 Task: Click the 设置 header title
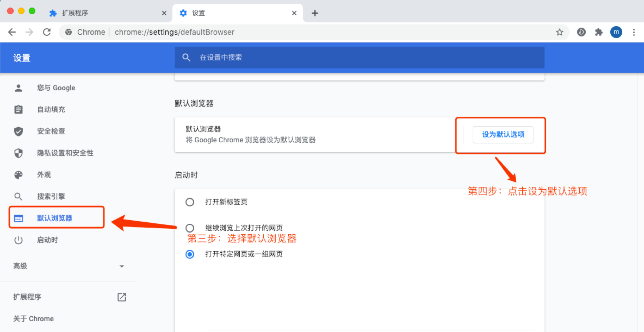(22, 58)
